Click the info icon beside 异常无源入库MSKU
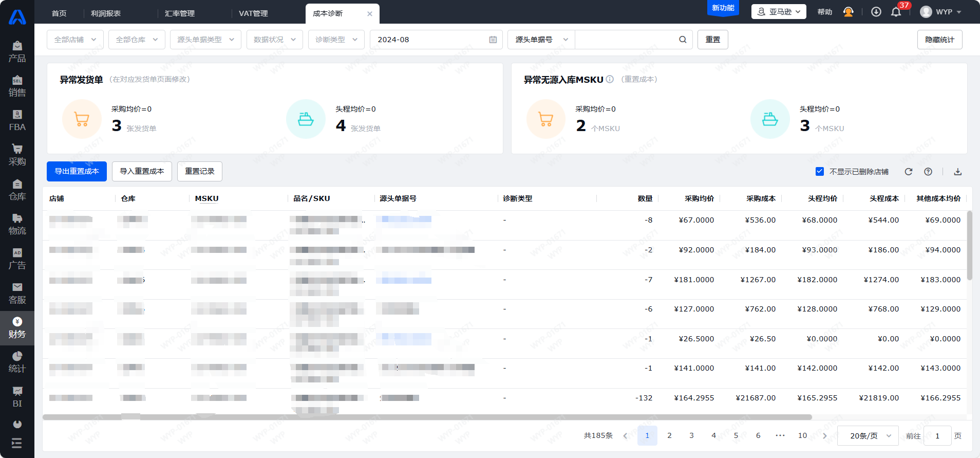Image resolution: width=980 pixels, height=458 pixels. tap(610, 79)
